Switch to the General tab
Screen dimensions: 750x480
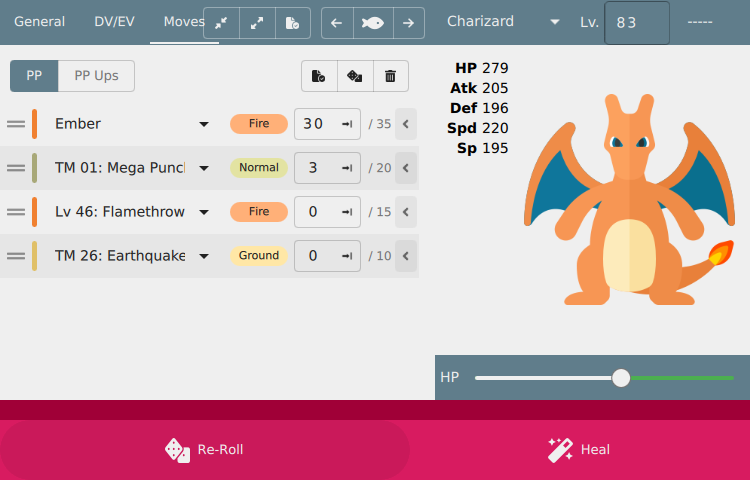point(40,22)
